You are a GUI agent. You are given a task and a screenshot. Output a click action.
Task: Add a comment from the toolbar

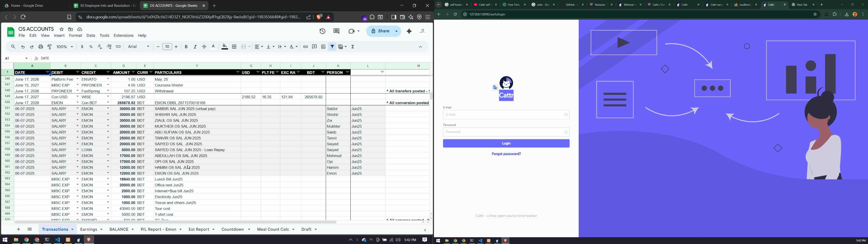tap(314, 47)
